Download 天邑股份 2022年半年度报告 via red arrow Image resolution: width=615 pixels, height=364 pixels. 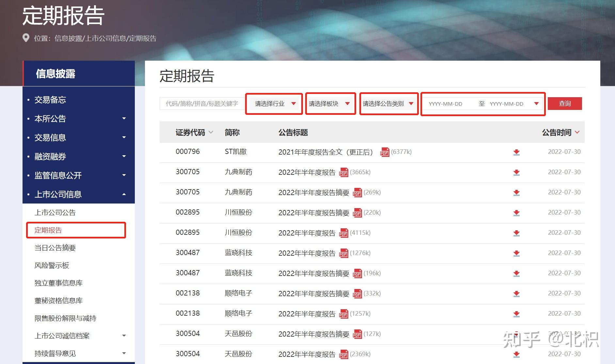516,355
